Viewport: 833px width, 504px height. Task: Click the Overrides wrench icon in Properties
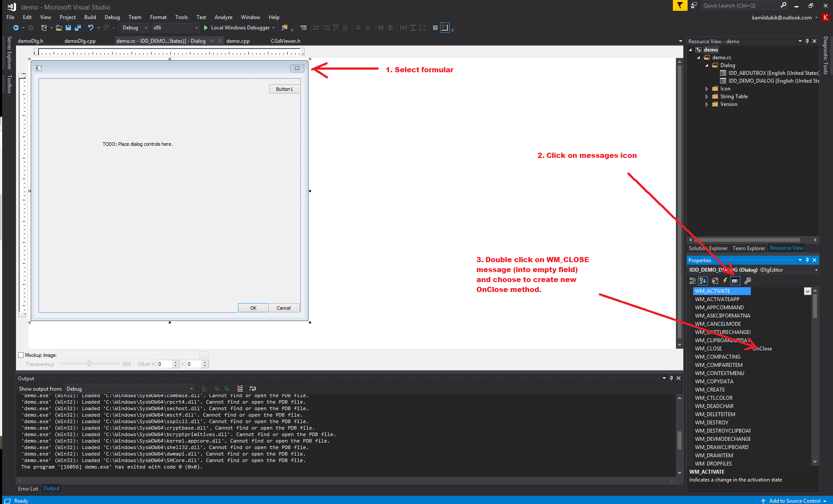(748, 281)
